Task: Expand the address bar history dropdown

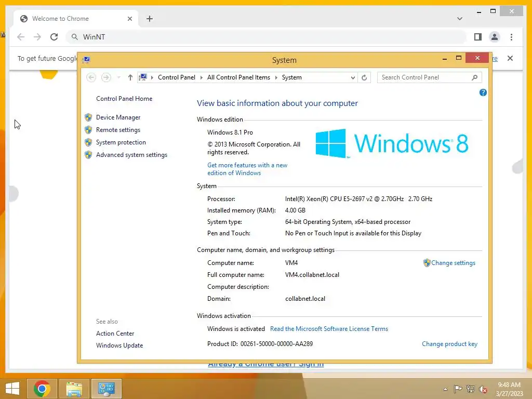Action: pyautogui.click(x=353, y=78)
